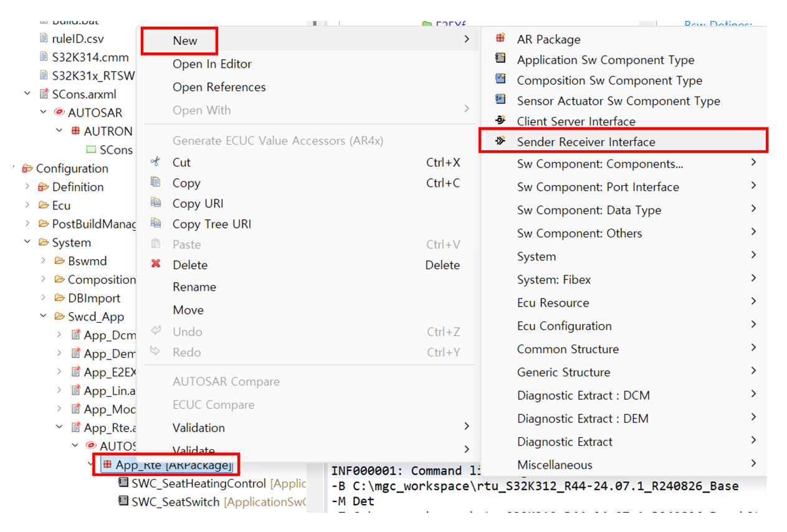Select the ruleID.csv file
The height and width of the screenshot is (532, 787).
(78, 39)
